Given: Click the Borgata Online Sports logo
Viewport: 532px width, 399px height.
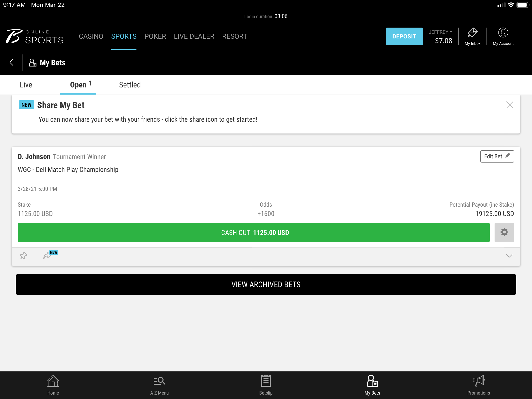Looking at the screenshot, I should 35,37.
